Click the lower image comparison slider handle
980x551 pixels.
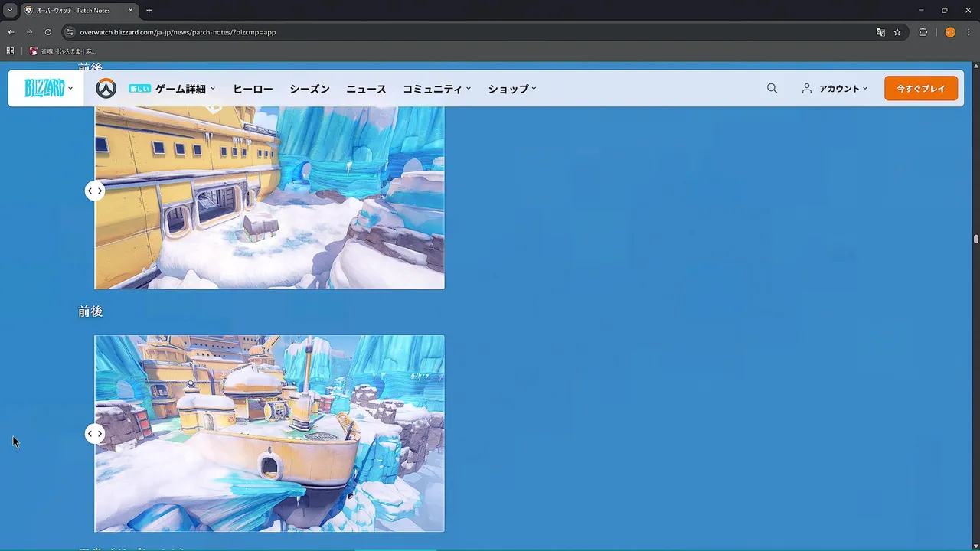[95, 434]
